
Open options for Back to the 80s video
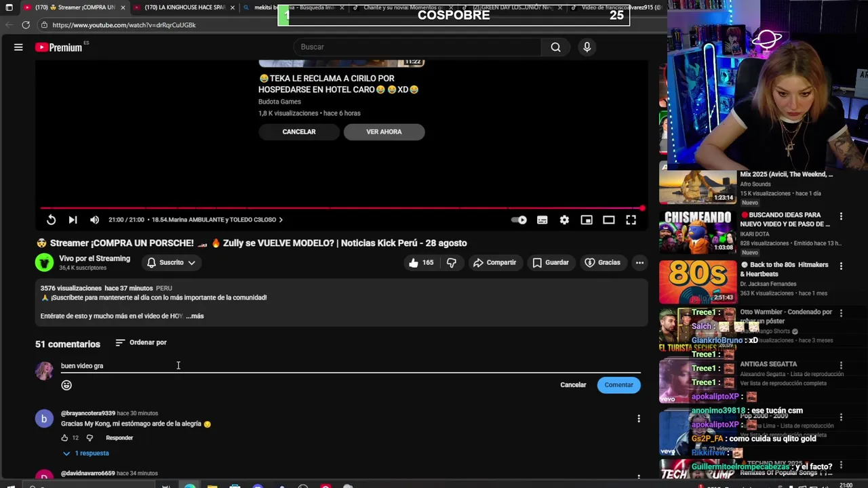point(841,266)
